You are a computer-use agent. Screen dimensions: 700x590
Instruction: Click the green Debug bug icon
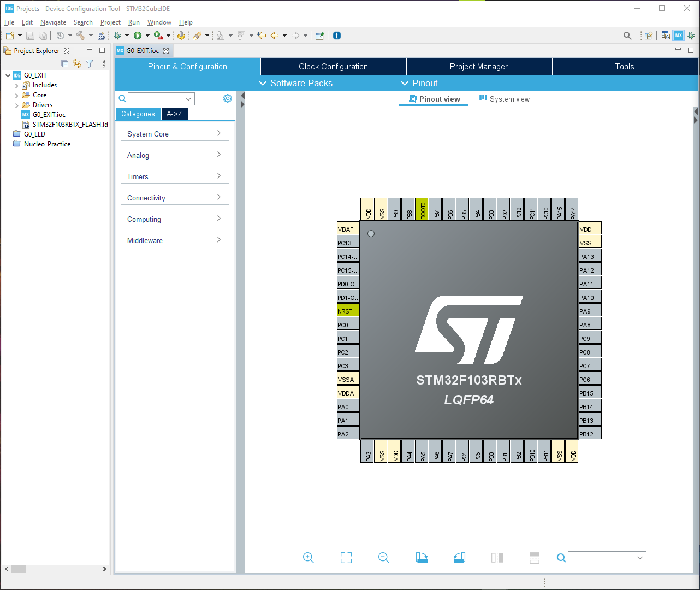tap(117, 36)
